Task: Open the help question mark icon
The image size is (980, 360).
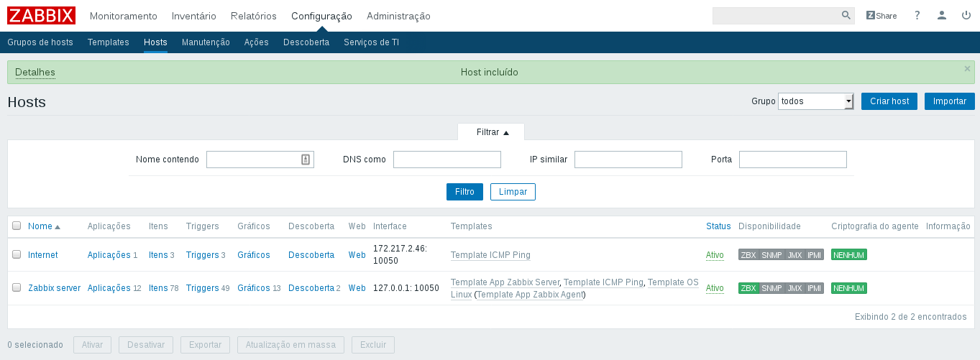Action: coord(917,16)
